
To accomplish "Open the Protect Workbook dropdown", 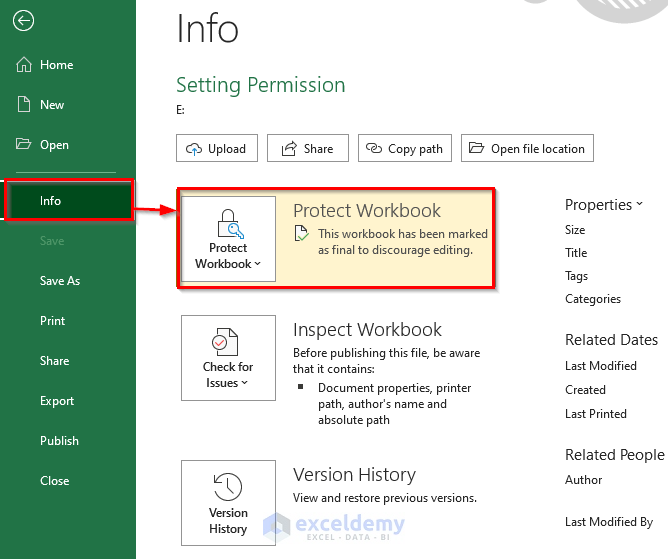I will 228,239.
